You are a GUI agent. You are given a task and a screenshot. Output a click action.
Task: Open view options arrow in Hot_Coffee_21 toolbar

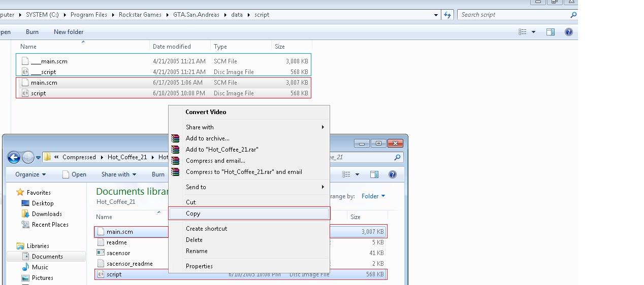(x=357, y=174)
